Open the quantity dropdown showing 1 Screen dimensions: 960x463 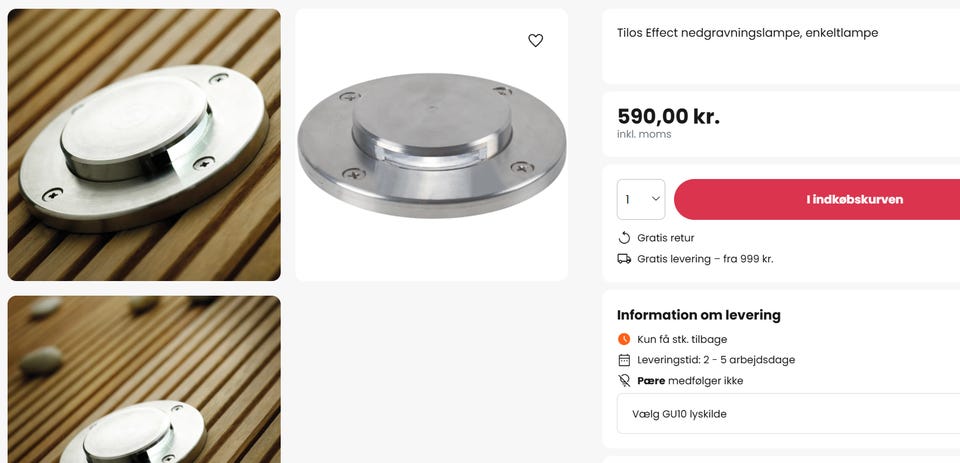[641, 199]
